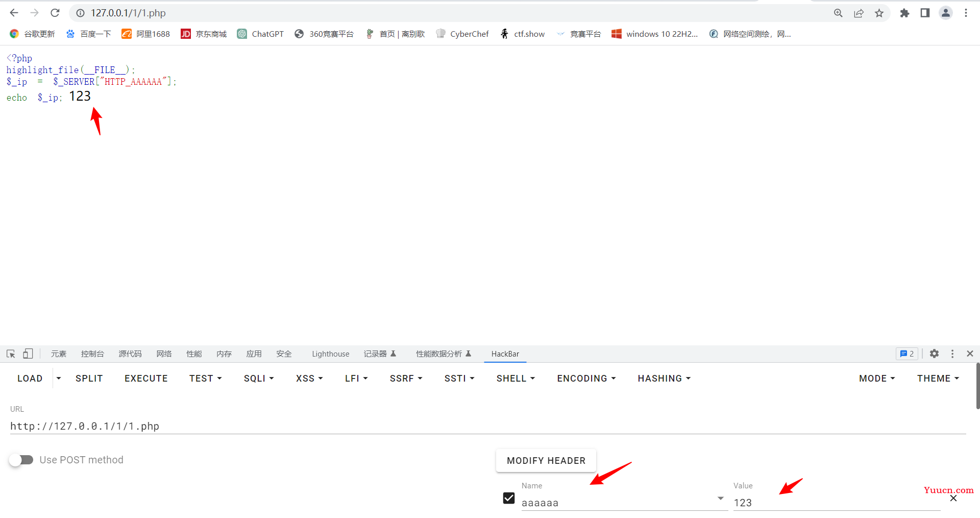This screenshot has height=518, width=980.
Task: Switch to the 应用 DevTools tab
Action: [x=254, y=354]
